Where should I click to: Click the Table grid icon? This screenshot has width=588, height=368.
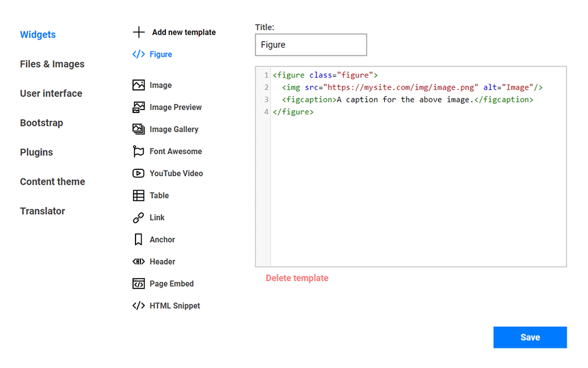pyautogui.click(x=139, y=196)
